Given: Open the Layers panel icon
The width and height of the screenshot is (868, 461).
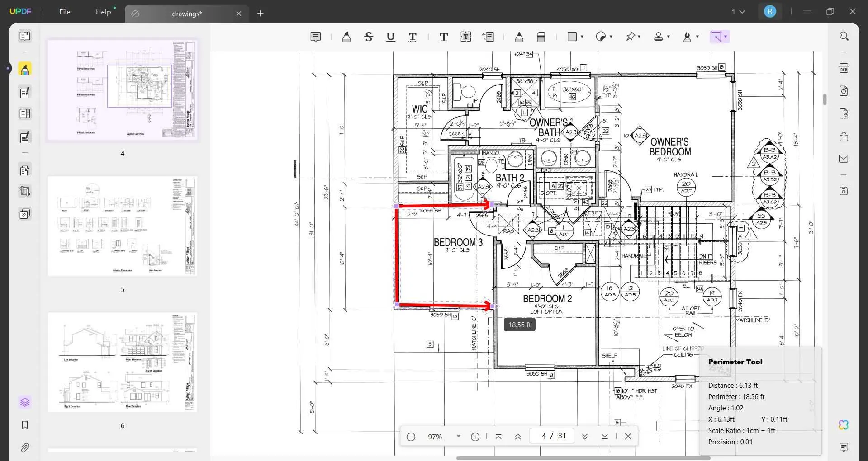Looking at the screenshot, I should (x=25, y=402).
